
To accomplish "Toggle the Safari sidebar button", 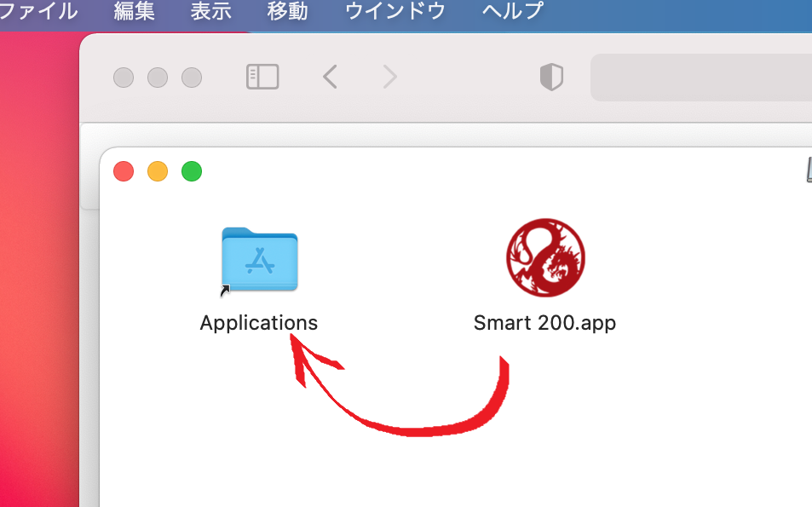I will point(262,78).
